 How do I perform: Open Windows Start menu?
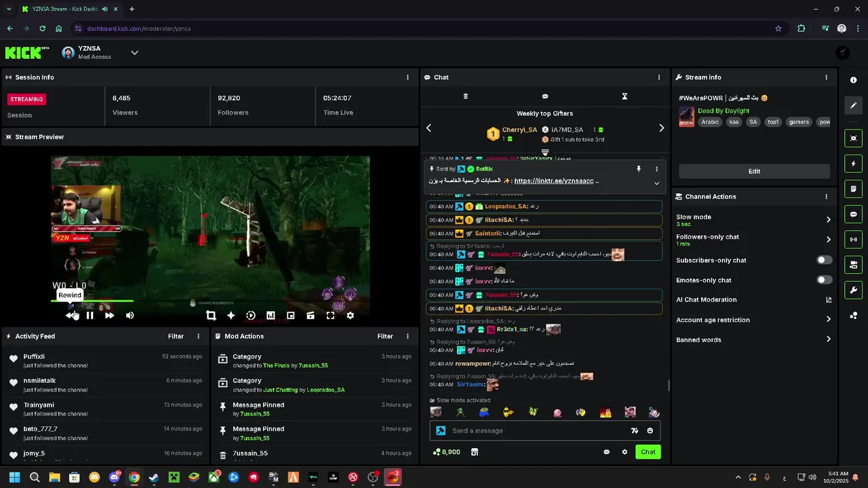pyautogui.click(x=15, y=478)
